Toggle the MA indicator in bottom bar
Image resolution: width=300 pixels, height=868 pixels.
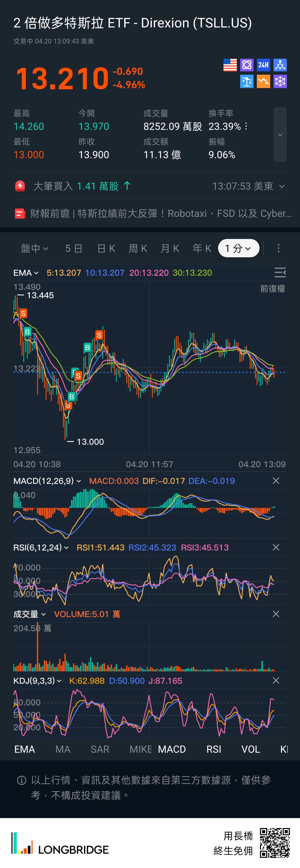point(63,749)
